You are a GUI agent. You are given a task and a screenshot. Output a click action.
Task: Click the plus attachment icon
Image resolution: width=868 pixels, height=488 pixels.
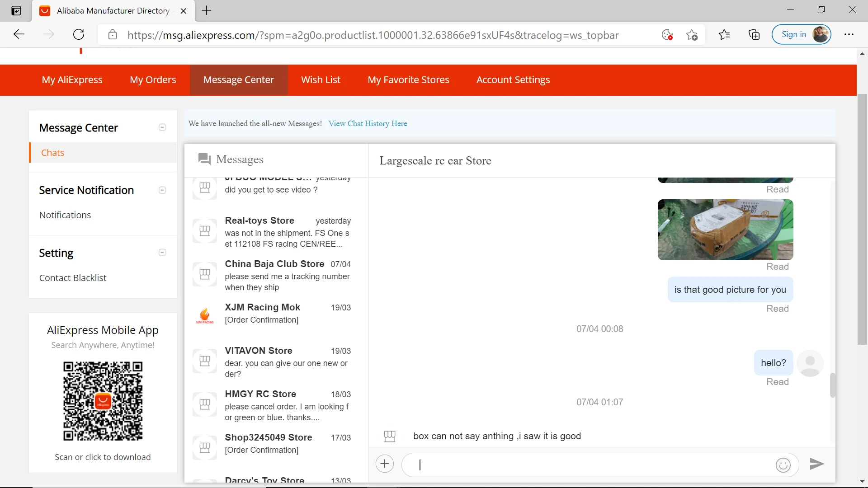[x=385, y=464]
